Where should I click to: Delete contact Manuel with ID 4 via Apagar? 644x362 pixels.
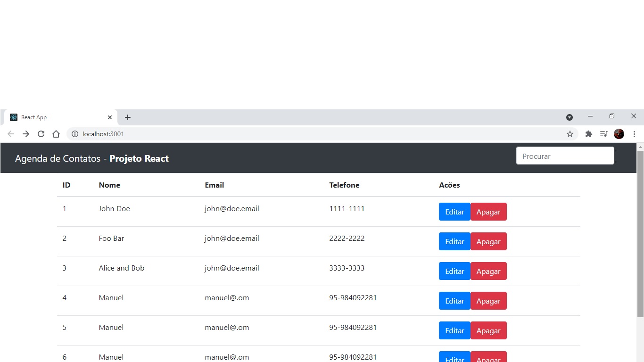tap(488, 301)
